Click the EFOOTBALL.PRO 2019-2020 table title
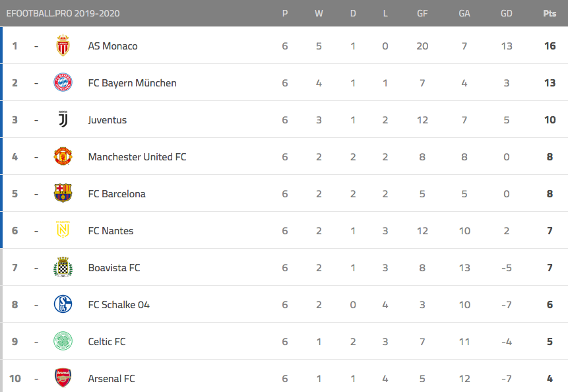 (63, 13)
